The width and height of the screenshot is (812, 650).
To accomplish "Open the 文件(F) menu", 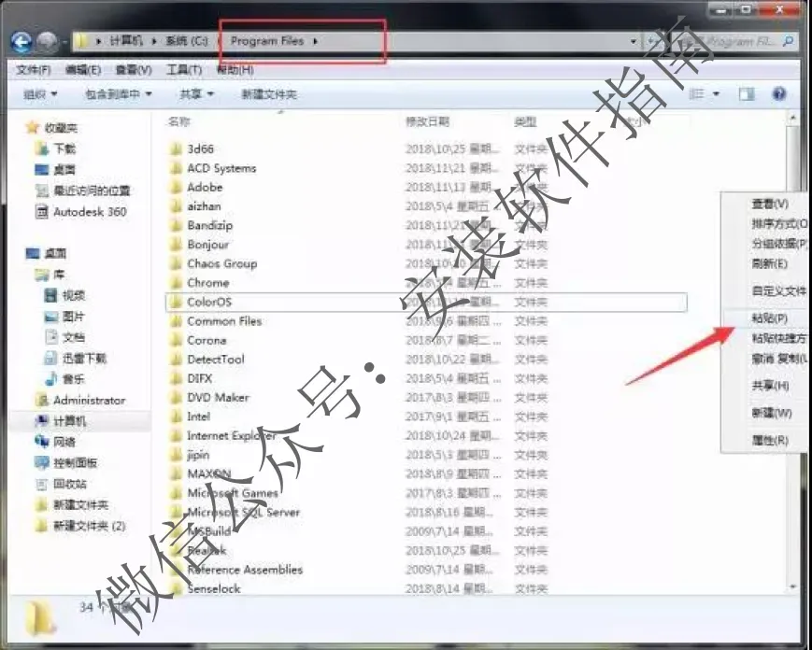I will click(33, 69).
